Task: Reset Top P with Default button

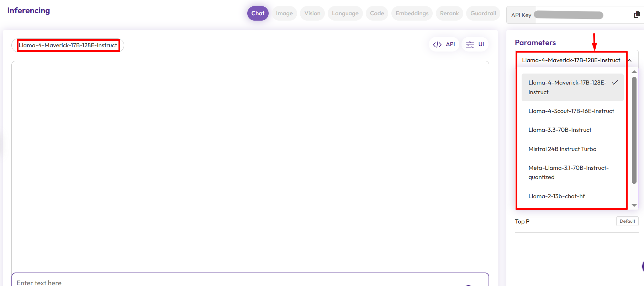Action: (x=627, y=221)
